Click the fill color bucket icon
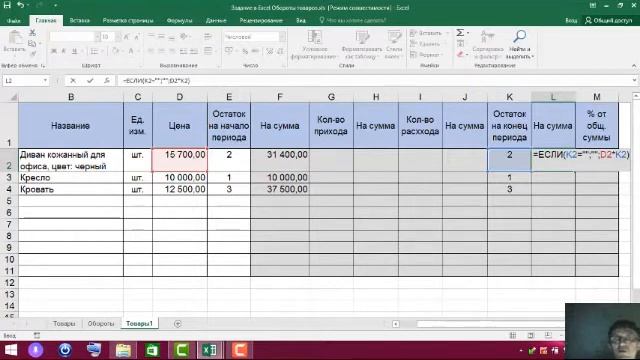Screen dimensions: 640x360 116,51
